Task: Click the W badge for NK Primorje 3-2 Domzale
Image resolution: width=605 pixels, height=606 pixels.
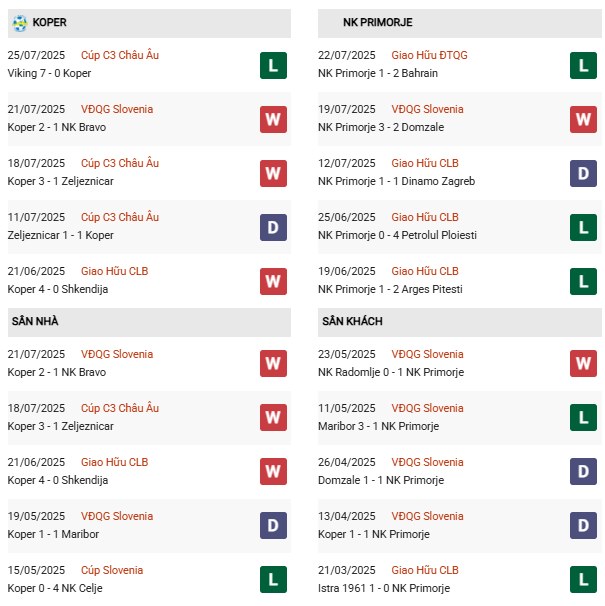Action: point(584,120)
